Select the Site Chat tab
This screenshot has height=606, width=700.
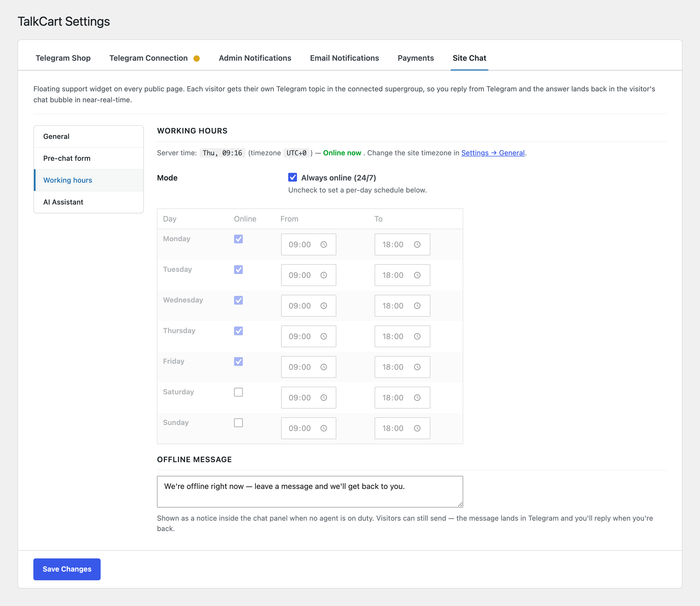pos(469,58)
